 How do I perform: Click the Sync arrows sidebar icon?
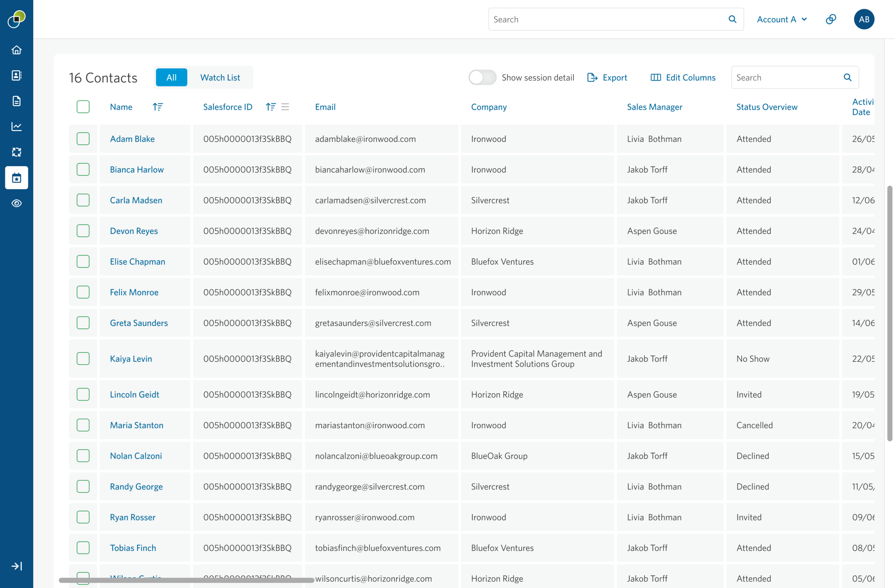click(16, 152)
